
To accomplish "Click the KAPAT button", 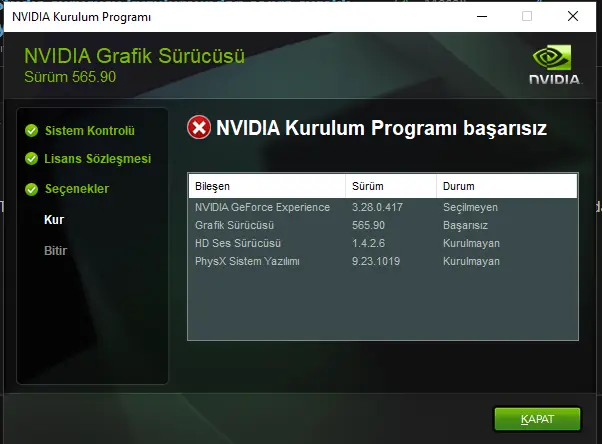I will coord(537,419).
